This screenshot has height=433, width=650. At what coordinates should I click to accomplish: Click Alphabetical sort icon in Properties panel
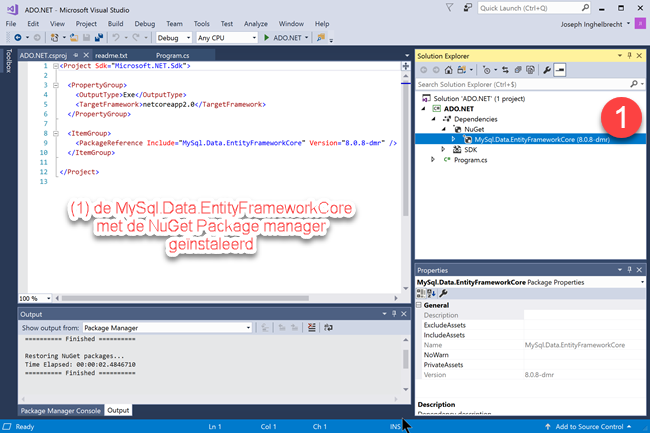(x=431, y=293)
